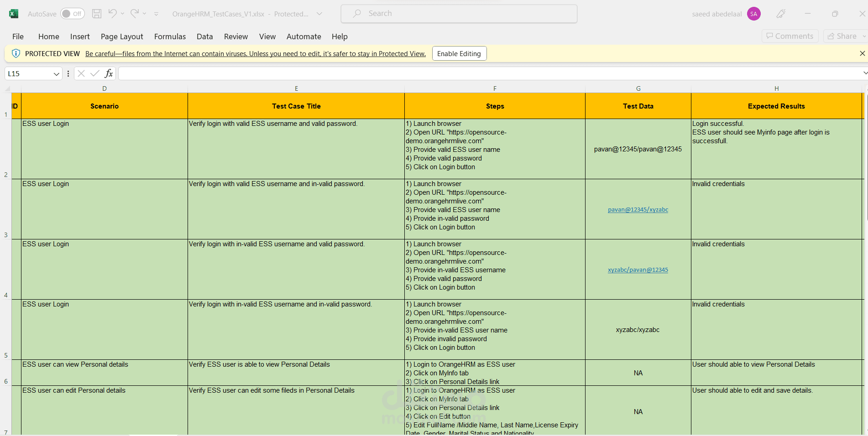
Task: Open the Help tab
Action: [340, 36]
